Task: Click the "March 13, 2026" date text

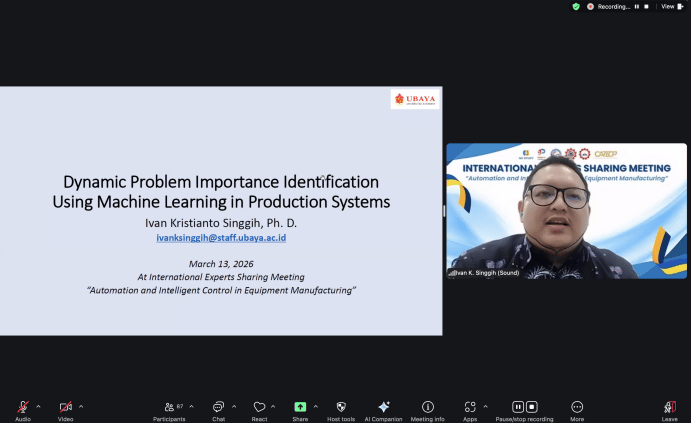Action: click(221, 264)
